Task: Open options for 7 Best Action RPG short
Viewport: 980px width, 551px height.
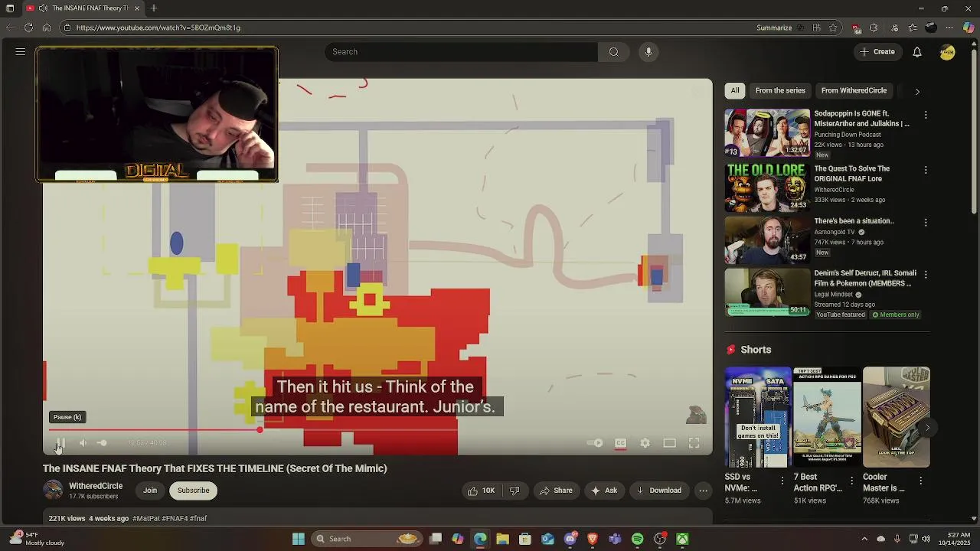Action: (x=851, y=481)
